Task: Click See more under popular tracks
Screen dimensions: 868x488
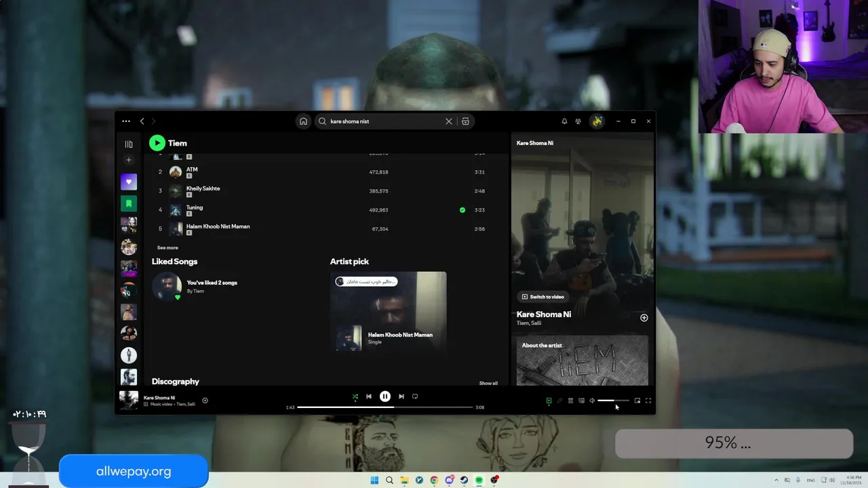Action: click(167, 248)
